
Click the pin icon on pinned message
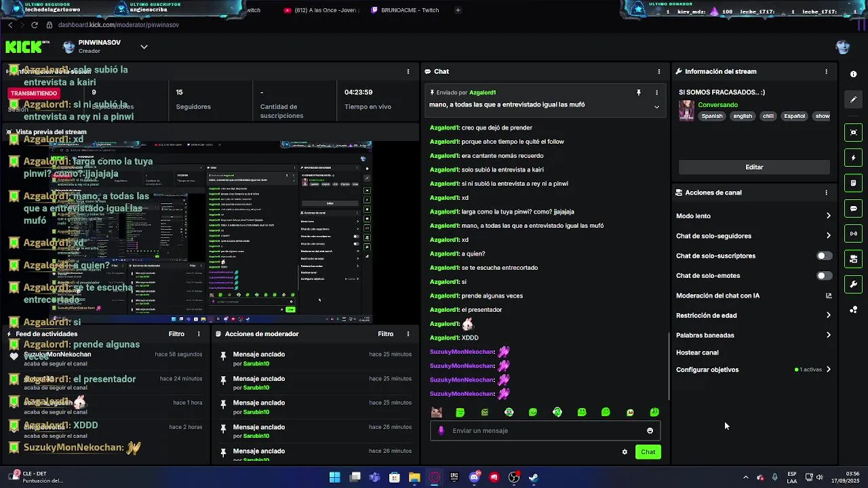point(638,92)
